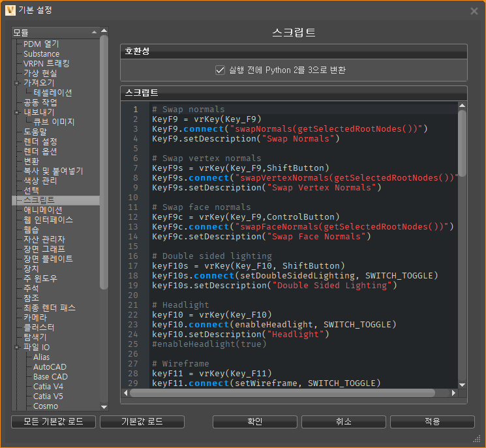Close the 기본 설정 dialog
The width and height of the screenshot is (486, 448).
pyautogui.click(x=474, y=11)
